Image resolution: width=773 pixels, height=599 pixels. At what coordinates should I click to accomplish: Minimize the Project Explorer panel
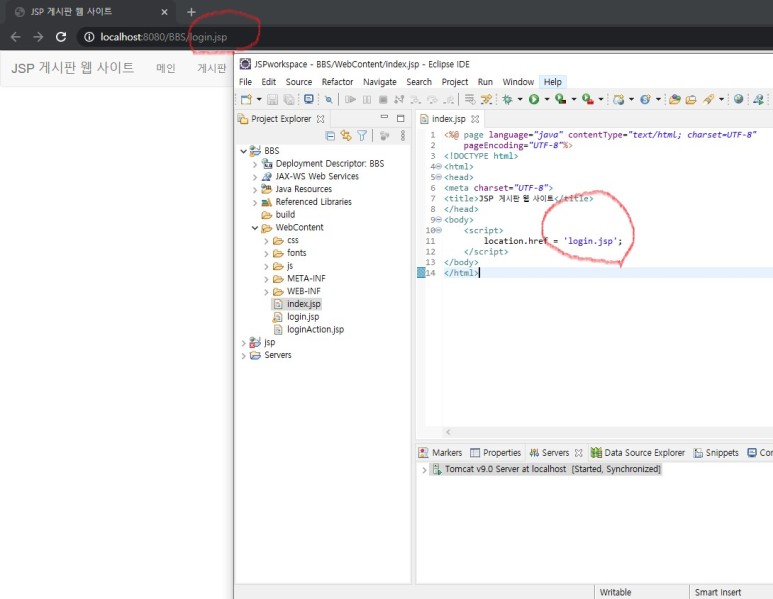coord(385,117)
